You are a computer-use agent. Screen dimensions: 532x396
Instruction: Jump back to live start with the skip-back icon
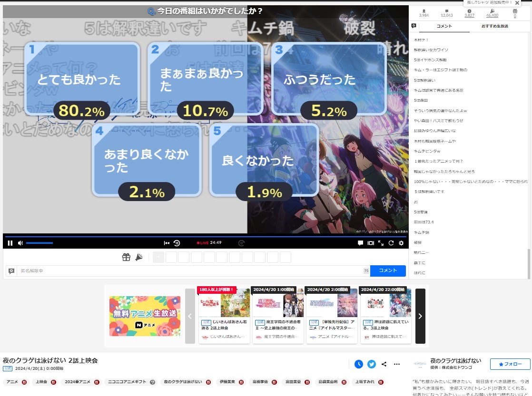(166, 243)
